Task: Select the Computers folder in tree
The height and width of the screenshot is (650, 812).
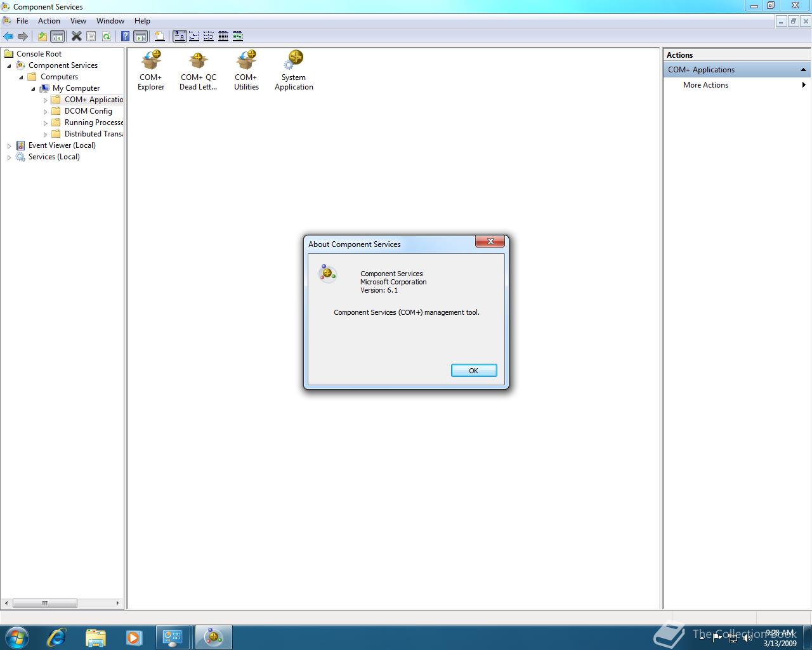Action: coord(59,77)
